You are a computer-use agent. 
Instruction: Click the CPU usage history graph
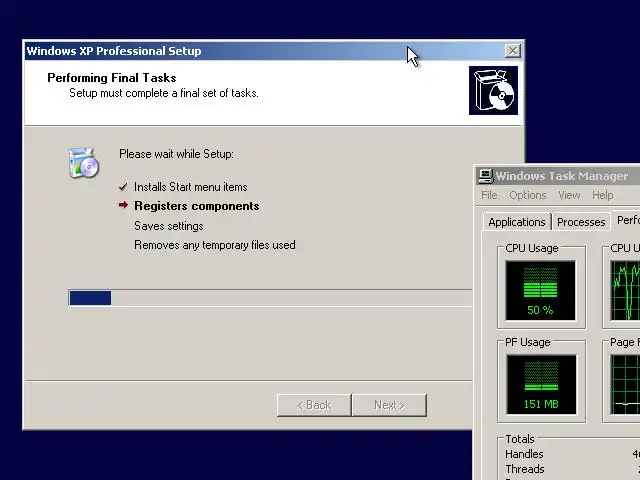point(625,290)
